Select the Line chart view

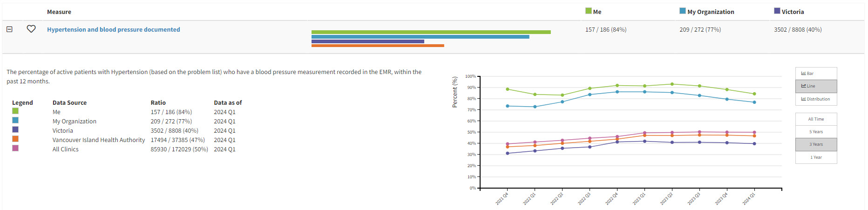(816, 86)
